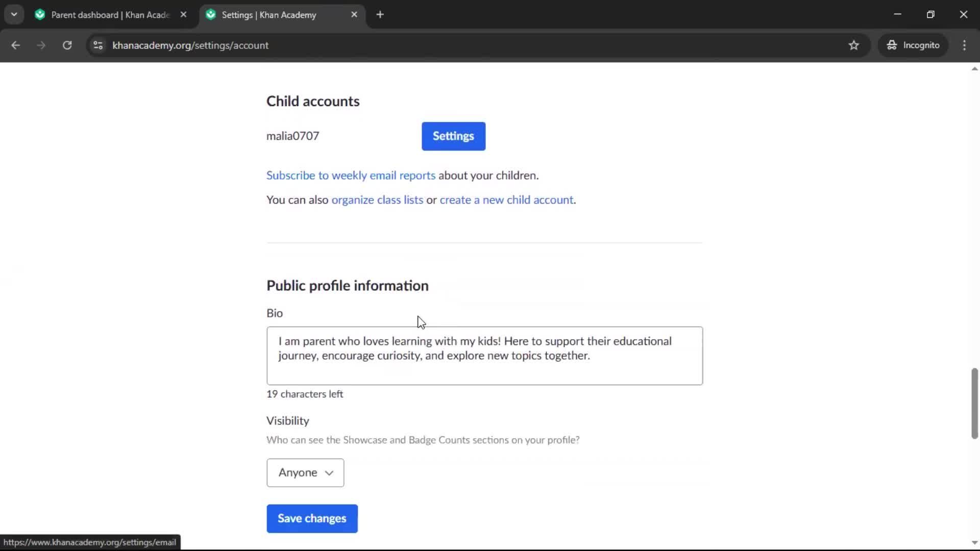The width and height of the screenshot is (980, 551).
Task: Click Save changes button
Action: [312, 518]
